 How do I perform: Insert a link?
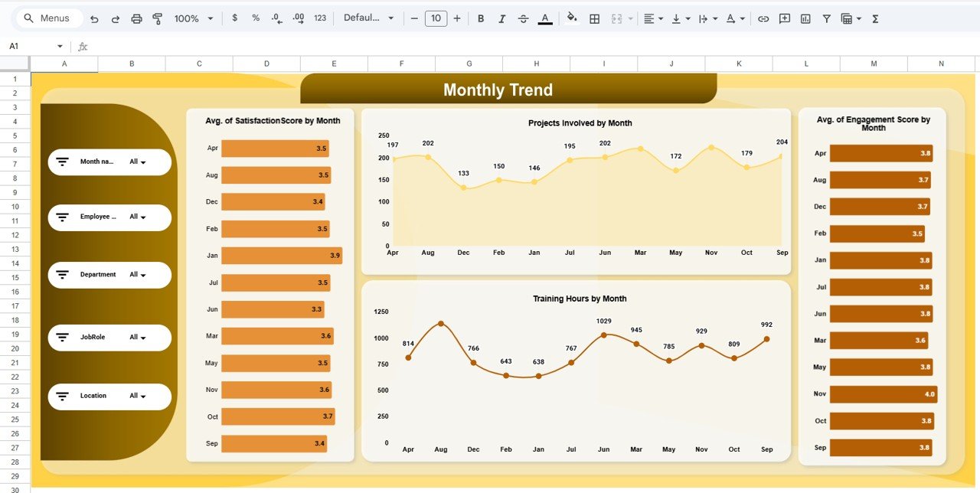pyautogui.click(x=763, y=18)
